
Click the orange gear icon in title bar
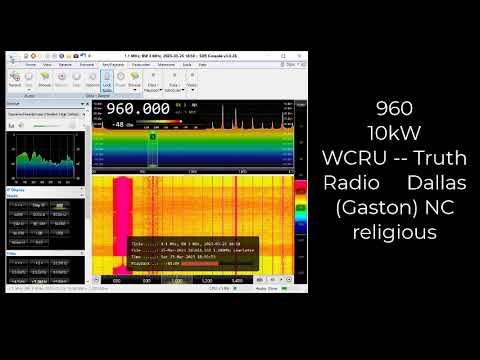pyautogui.click(x=33, y=56)
